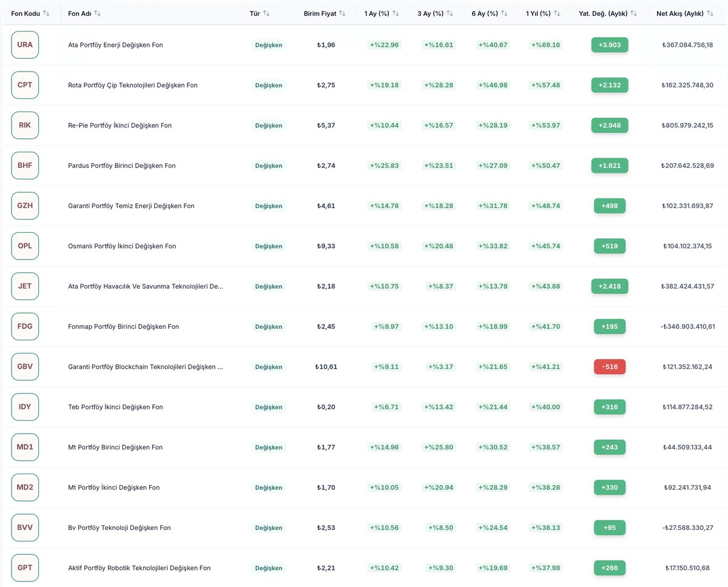
Task: Open the GPT fund code badge
Action: click(25, 568)
